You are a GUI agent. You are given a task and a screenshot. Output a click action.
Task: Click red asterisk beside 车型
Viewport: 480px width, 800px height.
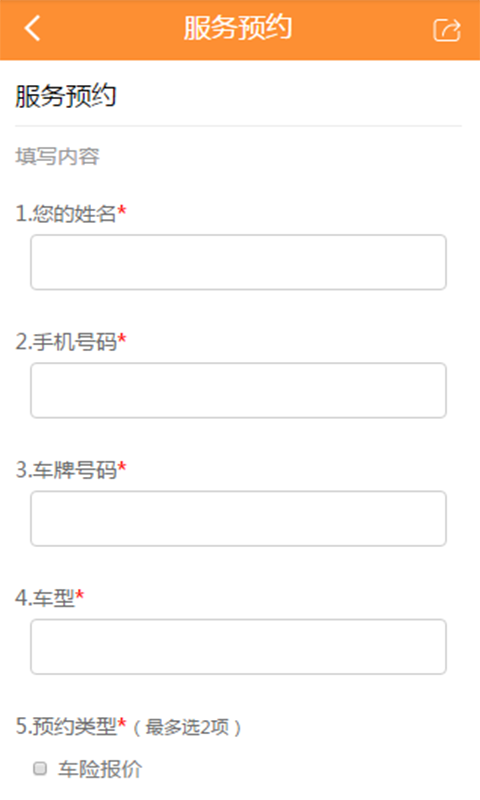click(80, 594)
